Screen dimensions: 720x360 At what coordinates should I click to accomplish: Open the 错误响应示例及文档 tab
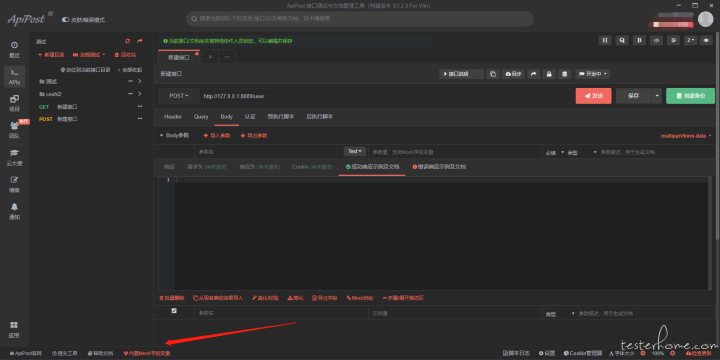click(x=439, y=167)
